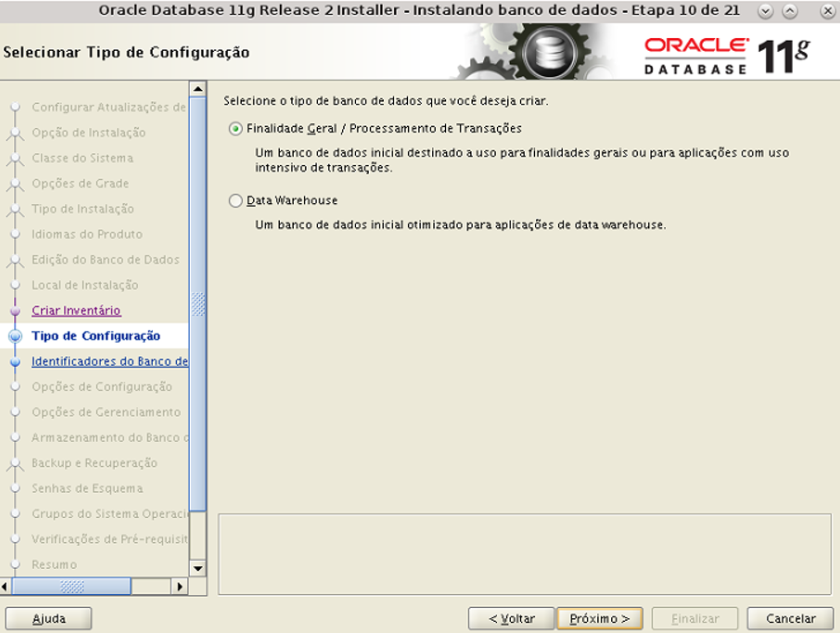Click the Opções de Gerenciamento step
The width and height of the screenshot is (840, 633).
click(106, 412)
